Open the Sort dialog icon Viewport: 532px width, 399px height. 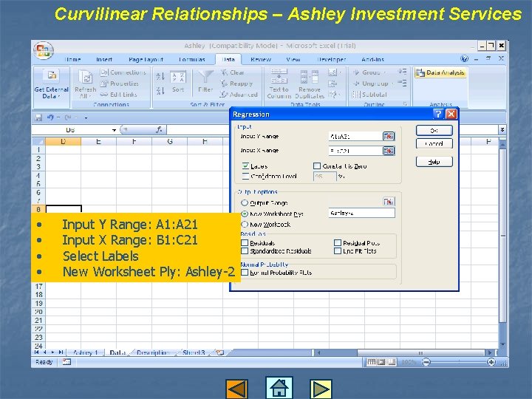[x=178, y=77]
